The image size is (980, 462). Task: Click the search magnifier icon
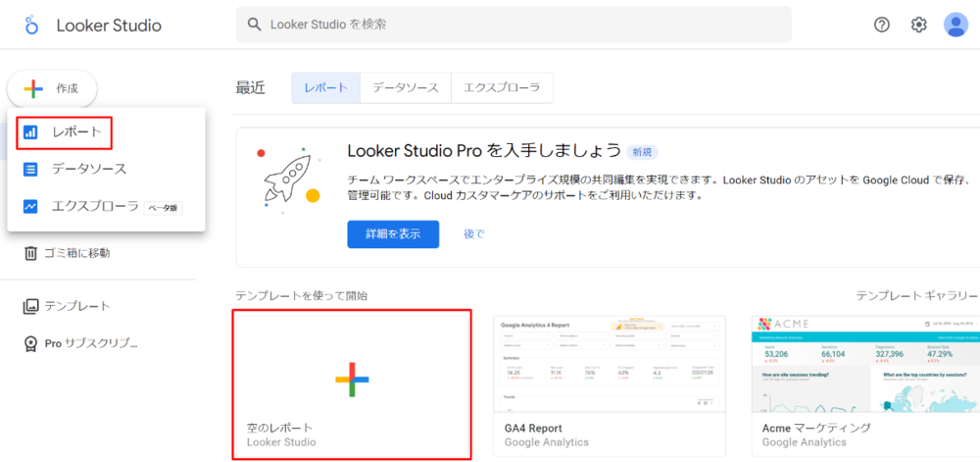coord(254,25)
